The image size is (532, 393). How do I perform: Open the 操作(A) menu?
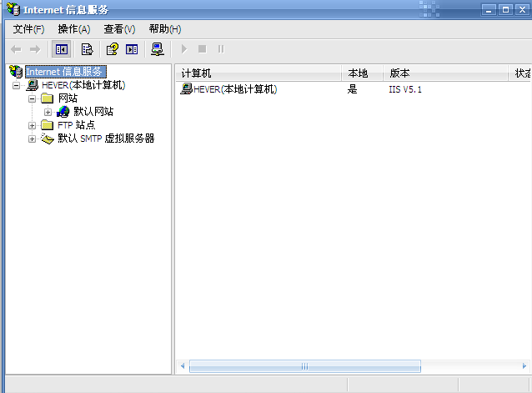pyautogui.click(x=74, y=29)
